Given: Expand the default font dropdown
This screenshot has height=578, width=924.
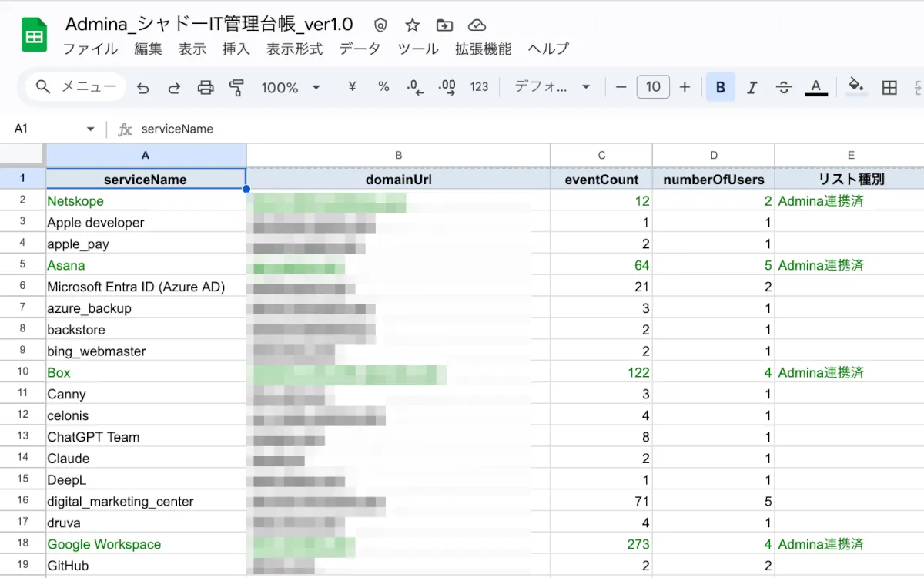Looking at the screenshot, I should 551,87.
